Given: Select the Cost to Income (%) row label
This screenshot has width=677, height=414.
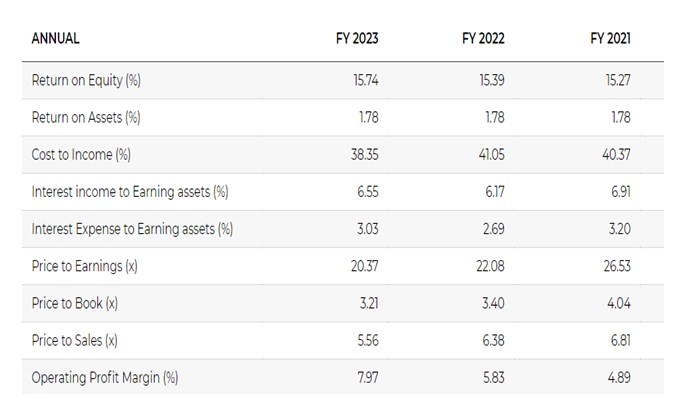Looking at the screenshot, I should pyautogui.click(x=82, y=154).
